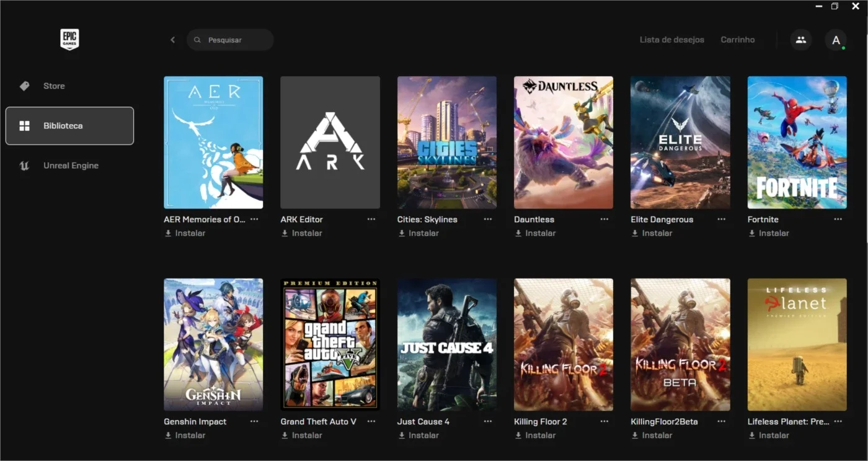Click the Cities: Skylines title text
Image resolution: width=868 pixels, height=461 pixels.
[427, 219]
